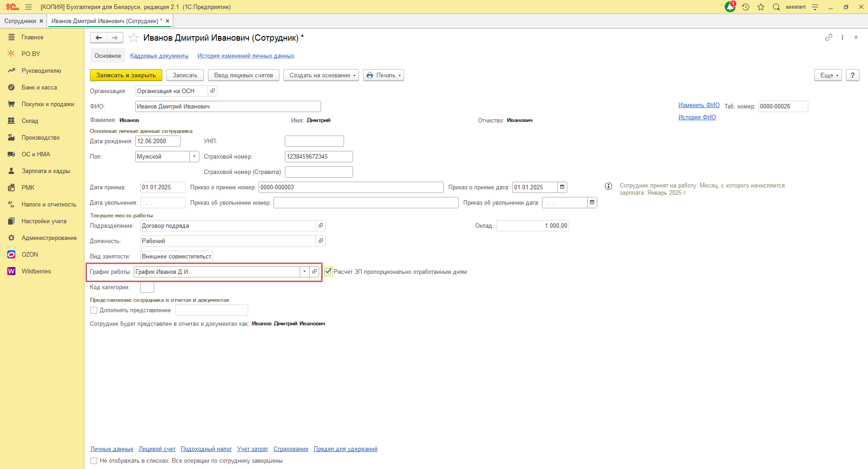
Task: Open the notifications bell icon
Action: (x=730, y=7)
